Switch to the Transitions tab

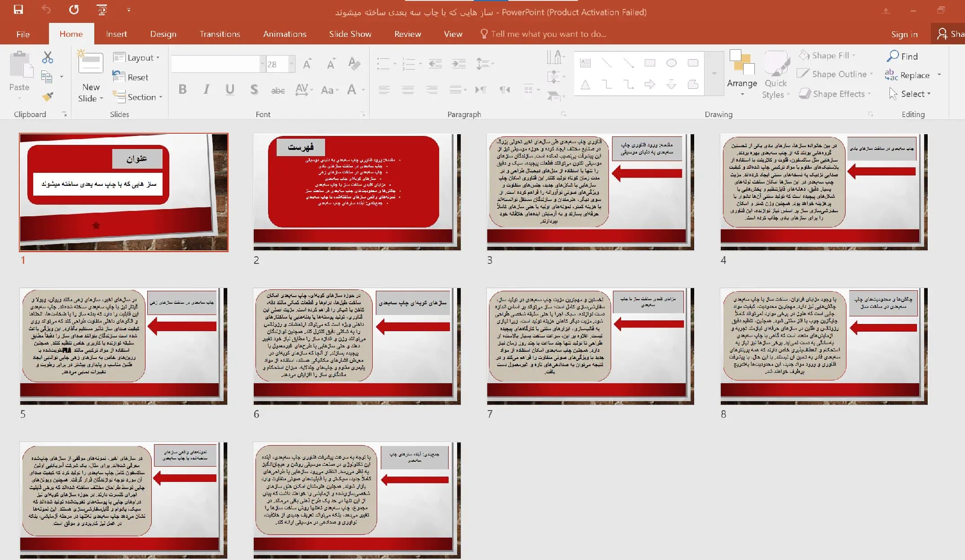pyautogui.click(x=220, y=34)
